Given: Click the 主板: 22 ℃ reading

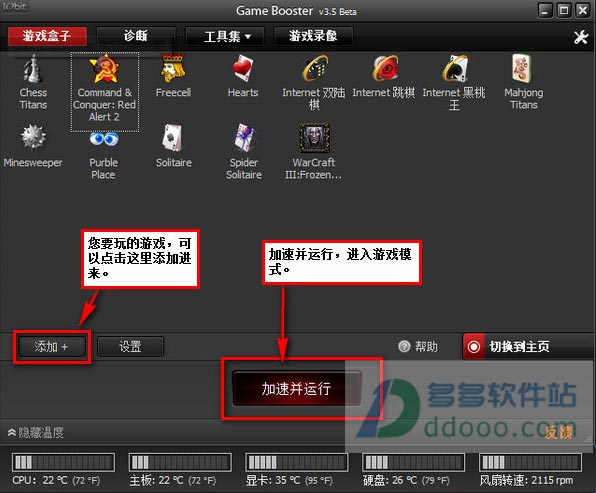Looking at the screenshot, I should pos(173,480).
